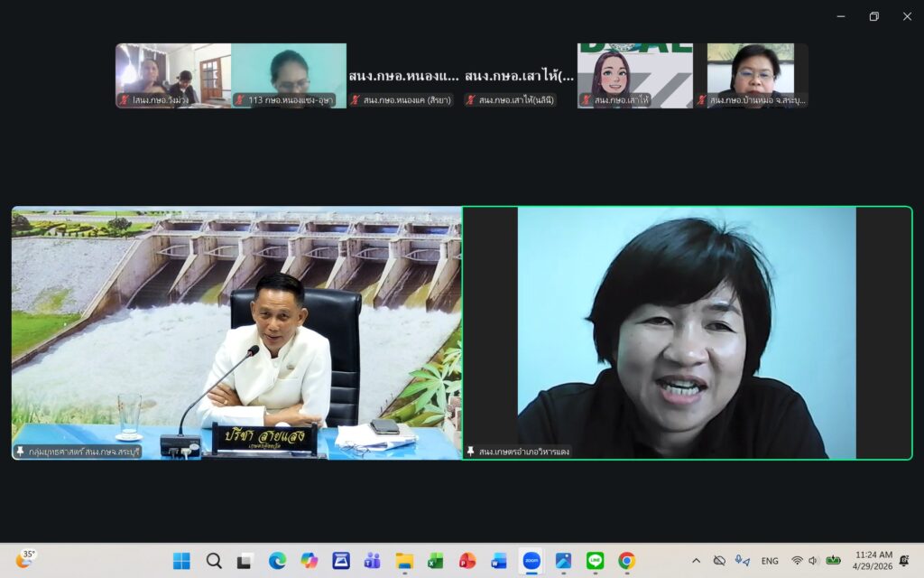
Task: Select participant thumbnail 113 กษอ.หนองแซง
Action: [x=289, y=76]
